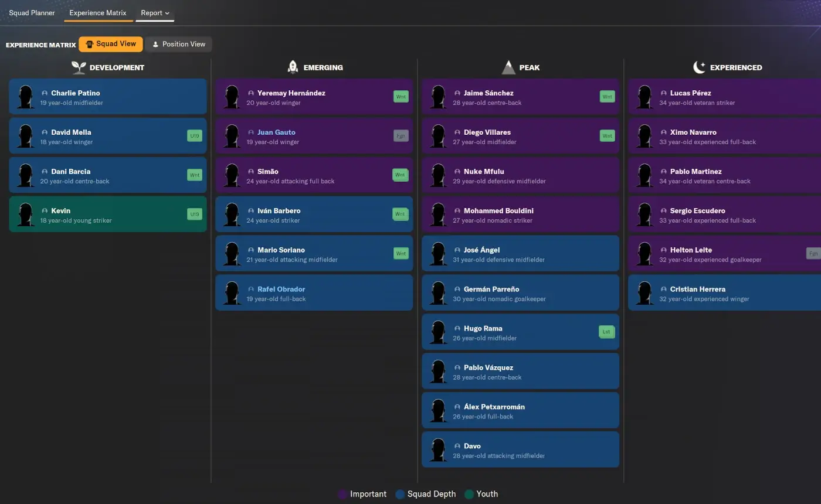Click Kevin's U19 badge

(195, 214)
